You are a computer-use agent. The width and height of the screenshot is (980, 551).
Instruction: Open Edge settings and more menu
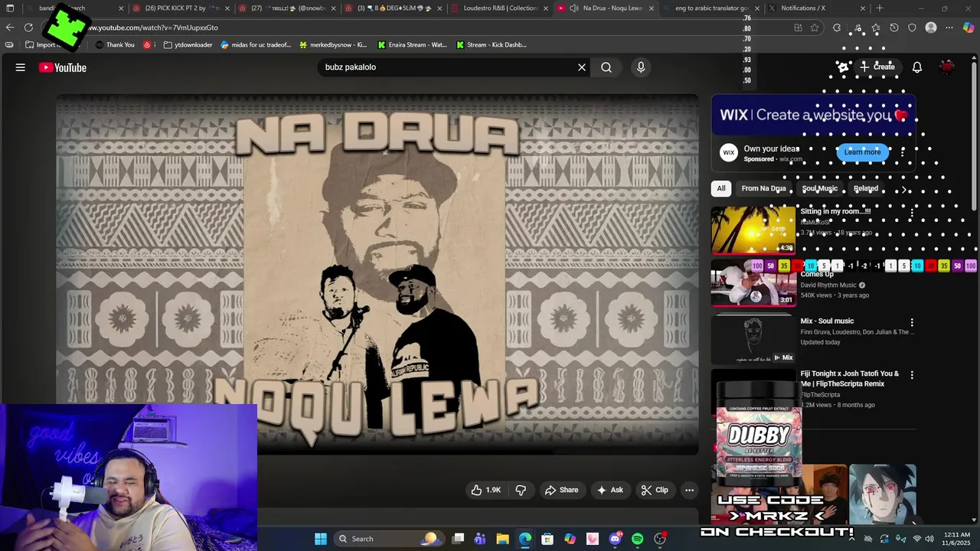tap(949, 28)
